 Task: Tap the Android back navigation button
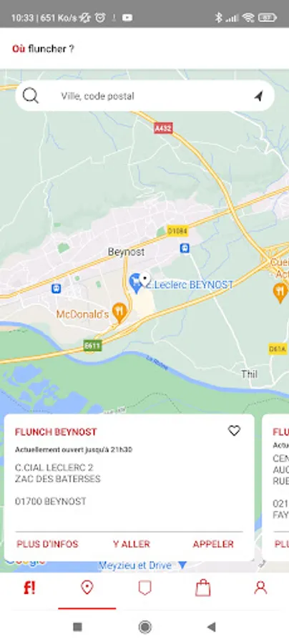tap(212, 627)
